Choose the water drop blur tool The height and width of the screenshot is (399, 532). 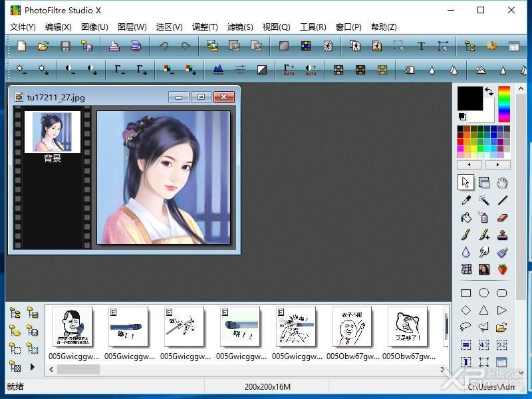click(x=466, y=252)
